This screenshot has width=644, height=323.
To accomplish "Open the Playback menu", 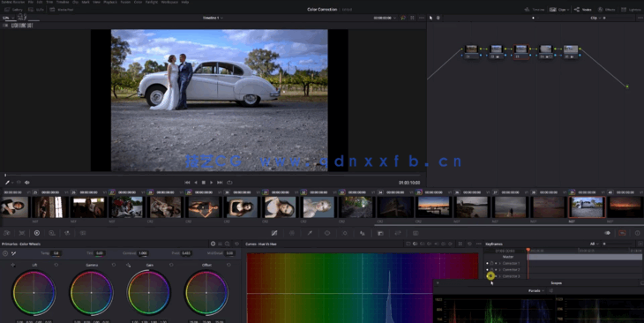I will click(x=110, y=2).
